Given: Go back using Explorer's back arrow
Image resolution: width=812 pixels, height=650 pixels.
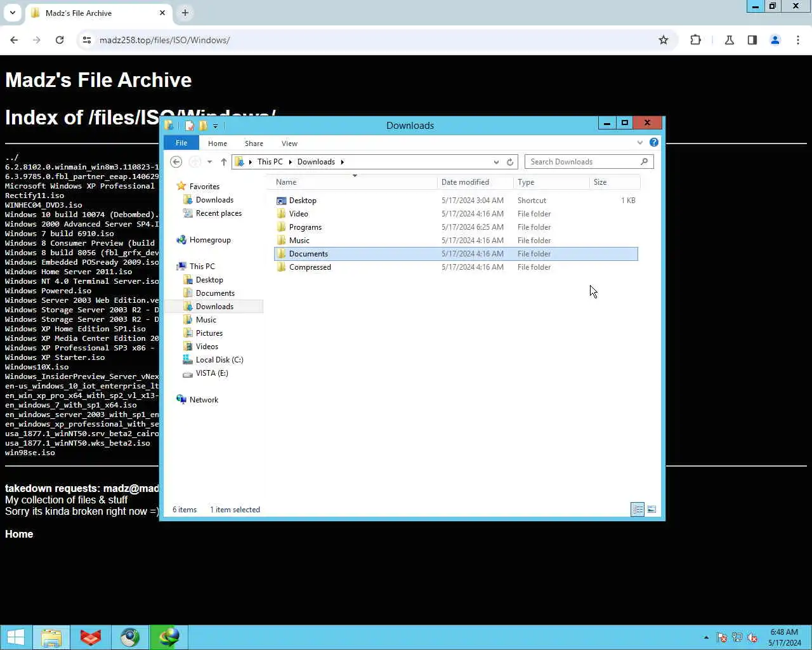Looking at the screenshot, I should tap(176, 162).
